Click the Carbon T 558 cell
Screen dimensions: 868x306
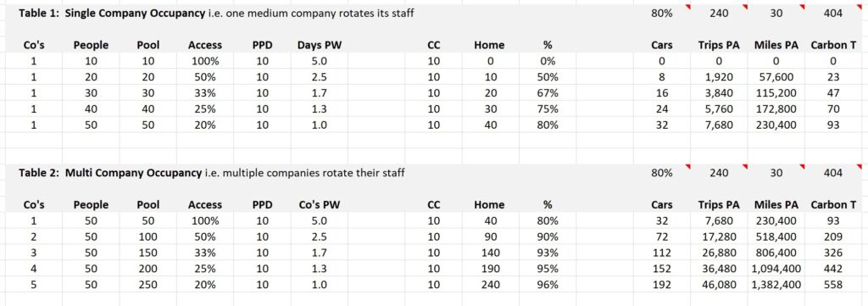(833, 285)
